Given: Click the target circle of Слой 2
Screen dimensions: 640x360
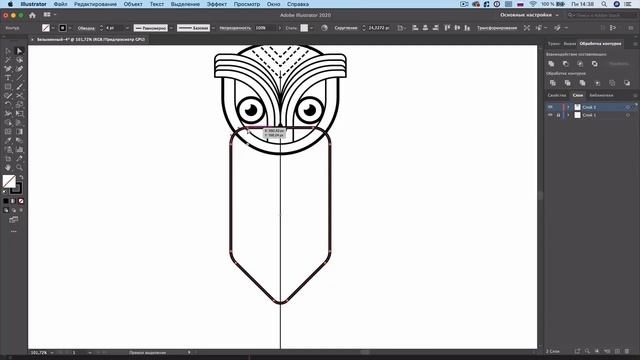Looking at the screenshot, I should point(628,107).
